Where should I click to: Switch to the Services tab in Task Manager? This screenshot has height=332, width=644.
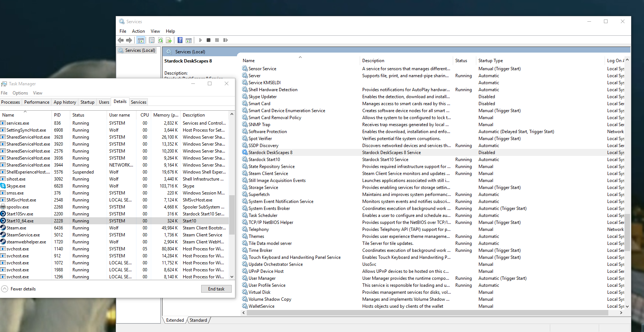(x=139, y=102)
